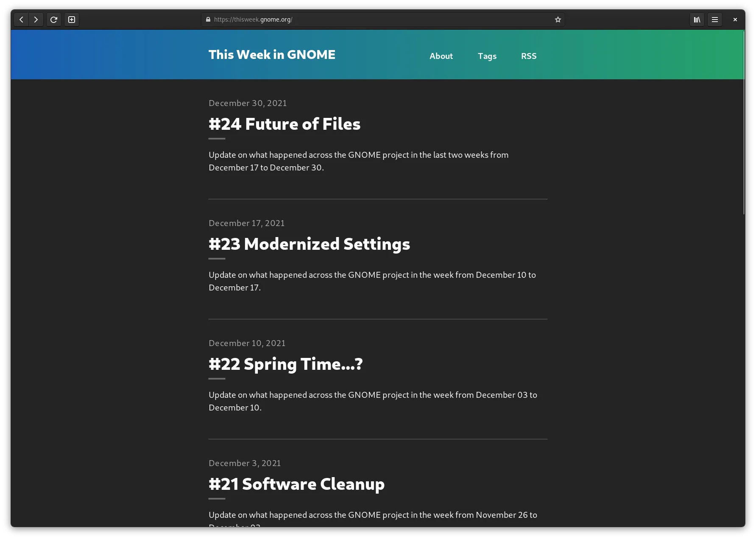756x539 pixels.
Task: Close the browser window
Action: click(735, 20)
